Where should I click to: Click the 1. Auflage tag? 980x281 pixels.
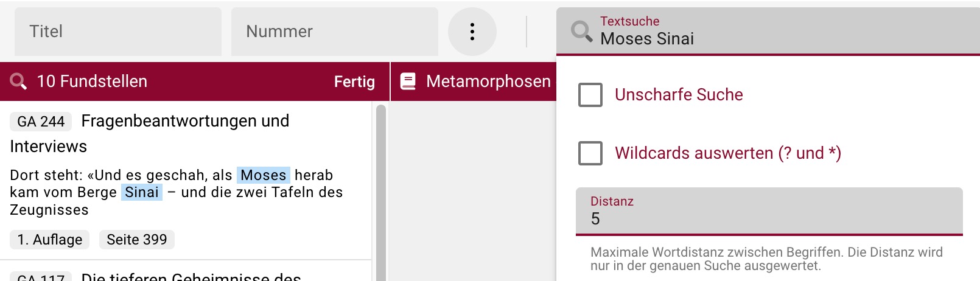pyautogui.click(x=50, y=240)
